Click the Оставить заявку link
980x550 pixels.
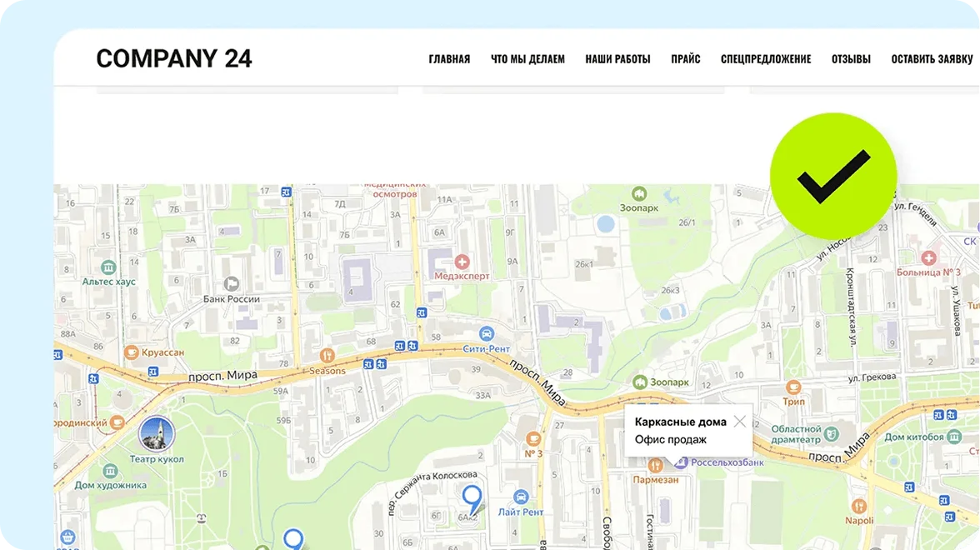point(932,59)
